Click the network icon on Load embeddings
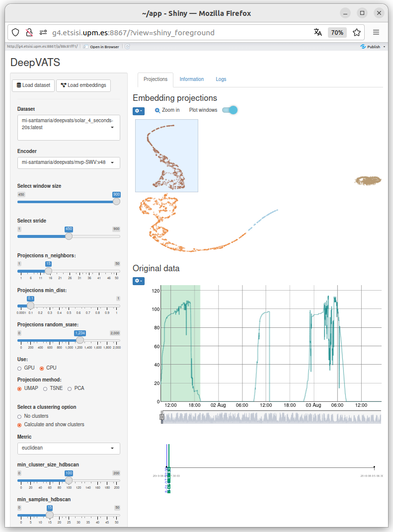The height and width of the screenshot is (532, 393). [64, 85]
